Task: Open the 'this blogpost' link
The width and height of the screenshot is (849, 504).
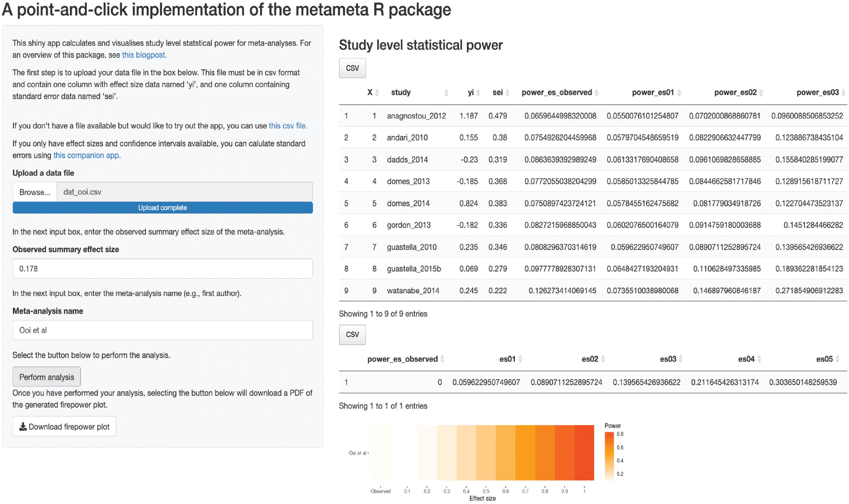Action: tap(144, 55)
